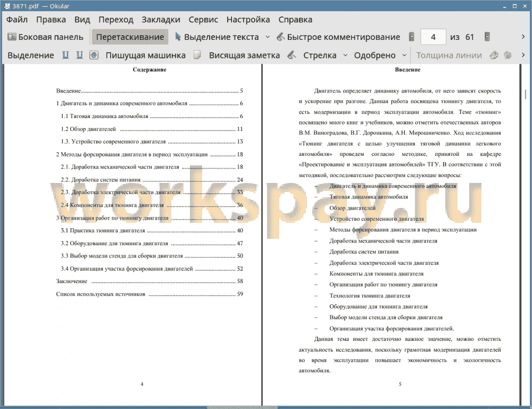Click the pencil icon beside Быстрое комментирование
532x409 pixels.
pos(280,37)
